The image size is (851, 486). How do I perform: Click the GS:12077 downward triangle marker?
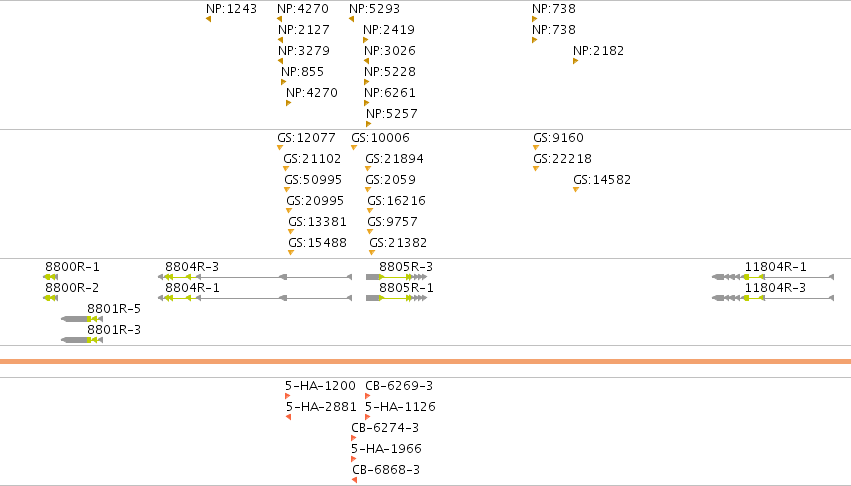(x=280, y=148)
